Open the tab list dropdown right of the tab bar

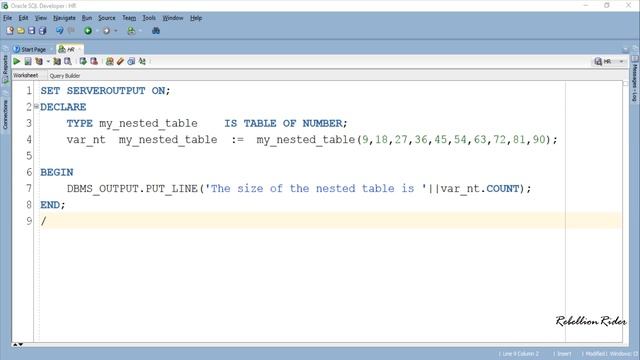[625, 49]
